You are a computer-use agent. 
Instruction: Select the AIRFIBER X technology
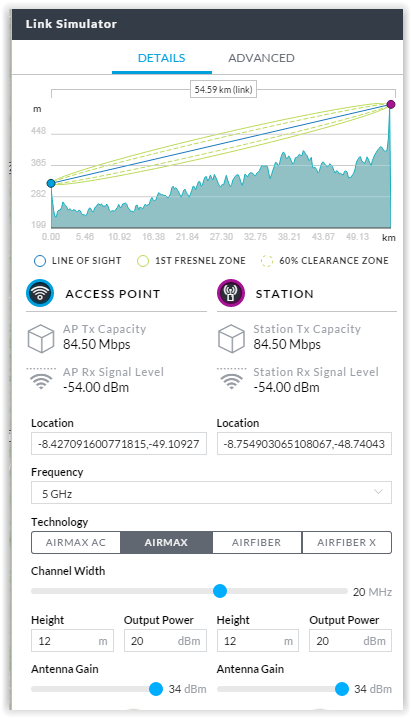point(346,543)
